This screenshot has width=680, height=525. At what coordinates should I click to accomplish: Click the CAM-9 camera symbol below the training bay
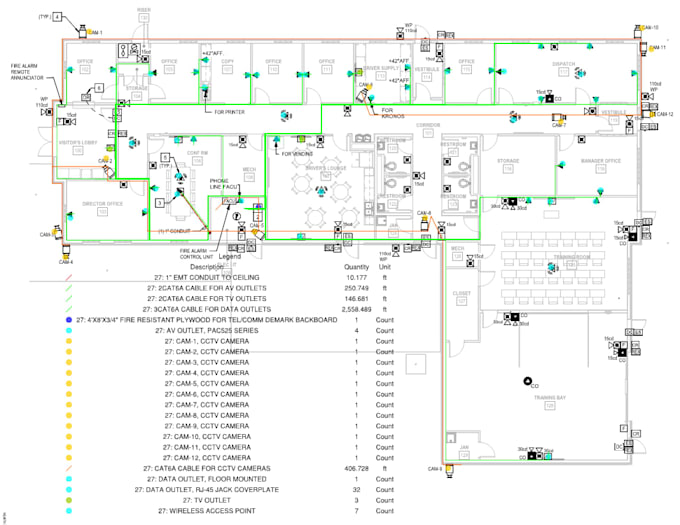click(x=449, y=470)
